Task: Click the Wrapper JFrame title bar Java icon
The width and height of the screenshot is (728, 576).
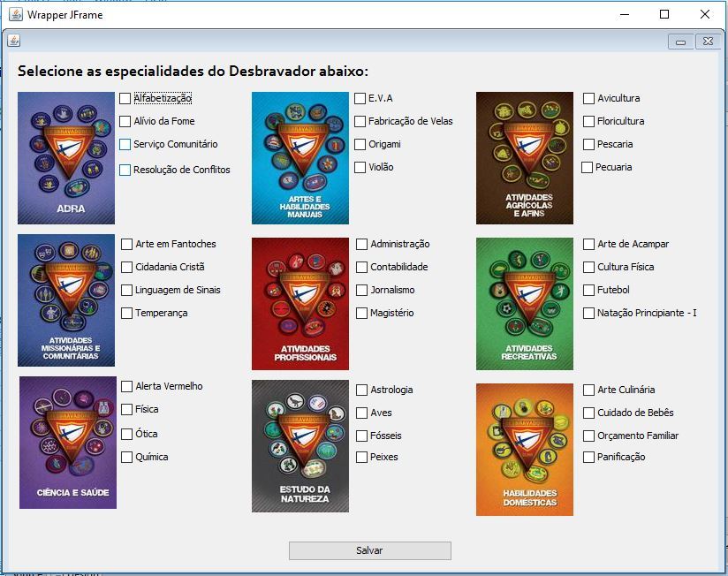Action: point(16,14)
